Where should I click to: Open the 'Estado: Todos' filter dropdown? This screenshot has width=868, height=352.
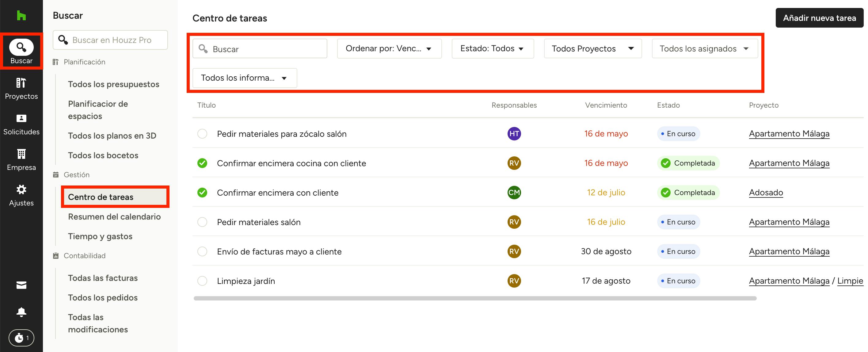pyautogui.click(x=492, y=48)
